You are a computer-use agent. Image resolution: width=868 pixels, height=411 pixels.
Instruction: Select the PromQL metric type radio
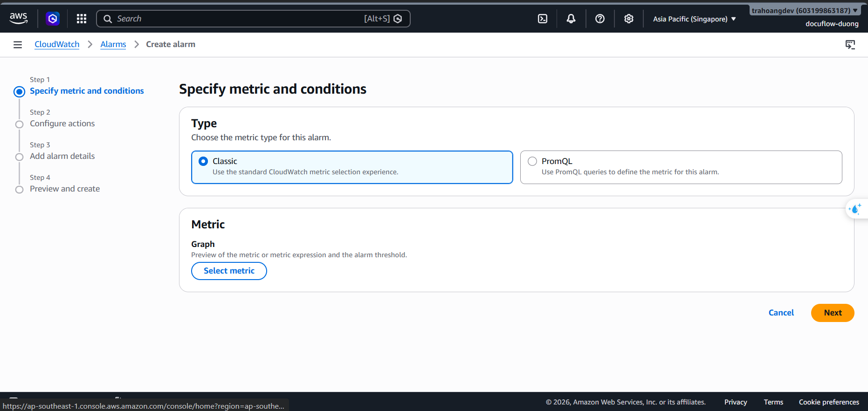point(532,161)
